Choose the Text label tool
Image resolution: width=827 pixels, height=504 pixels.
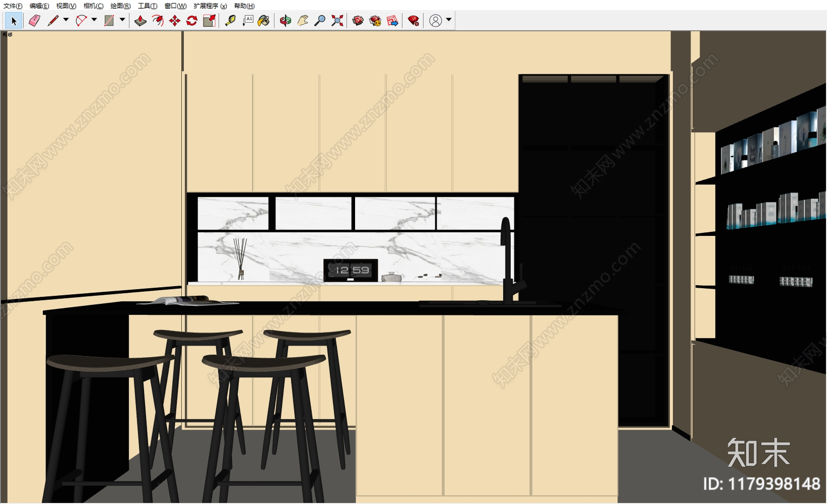(x=248, y=21)
